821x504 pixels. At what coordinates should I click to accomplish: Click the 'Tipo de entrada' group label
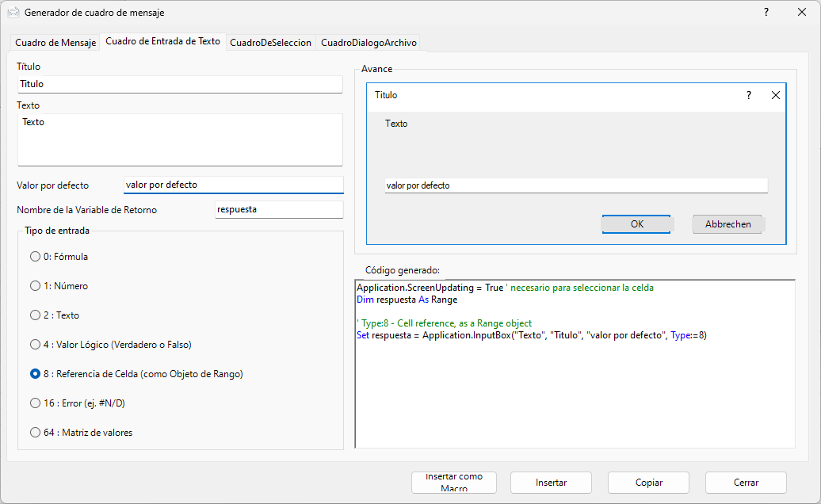click(57, 231)
